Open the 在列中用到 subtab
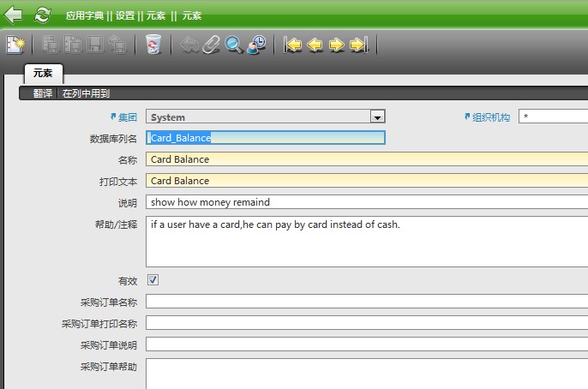 tap(86, 93)
